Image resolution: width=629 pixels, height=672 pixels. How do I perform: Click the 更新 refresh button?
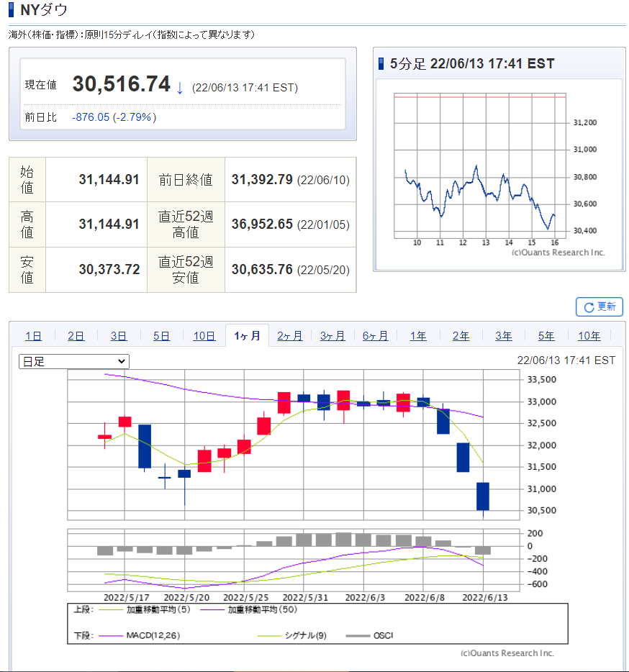coord(599,307)
